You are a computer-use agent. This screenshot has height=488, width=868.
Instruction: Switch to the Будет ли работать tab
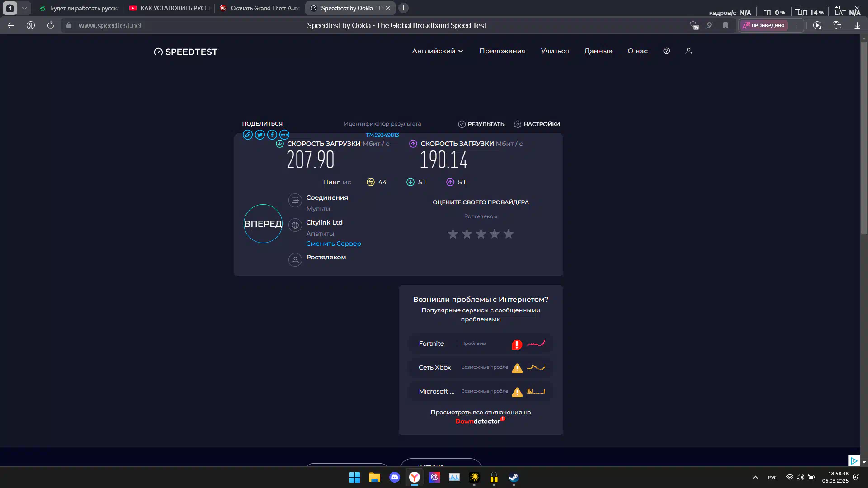(79, 8)
